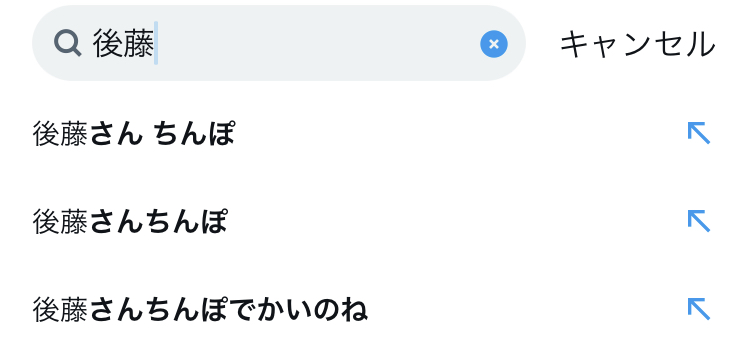Viewport: 750px width, 360px height.
Task: Click blank row space right of 後藤さんちんぽ text
Action: (454, 222)
